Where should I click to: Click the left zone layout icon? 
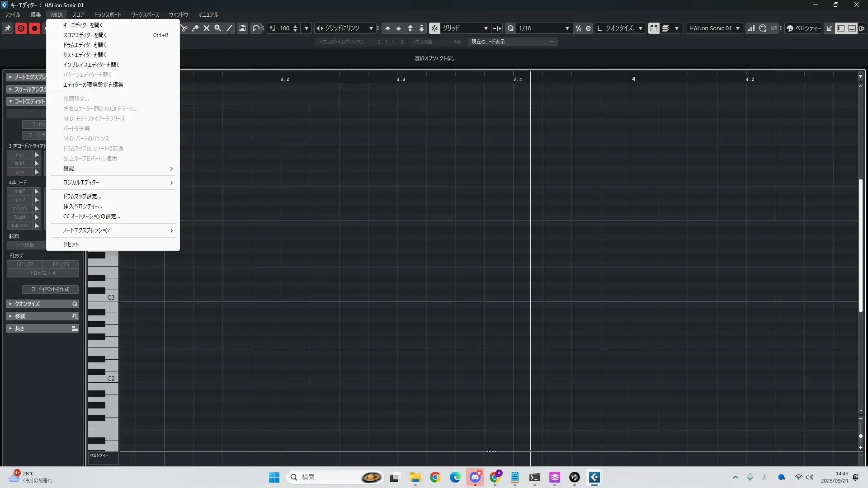(x=840, y=28)
